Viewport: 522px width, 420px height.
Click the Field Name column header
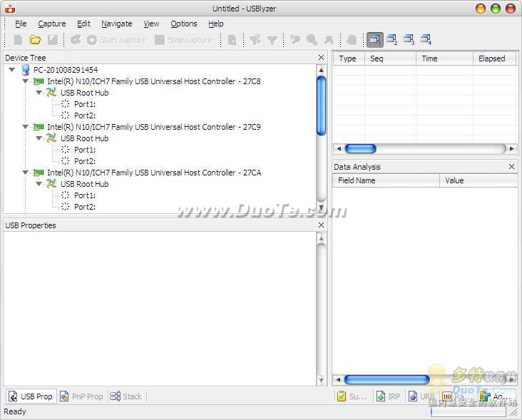(x=387, y=180)
